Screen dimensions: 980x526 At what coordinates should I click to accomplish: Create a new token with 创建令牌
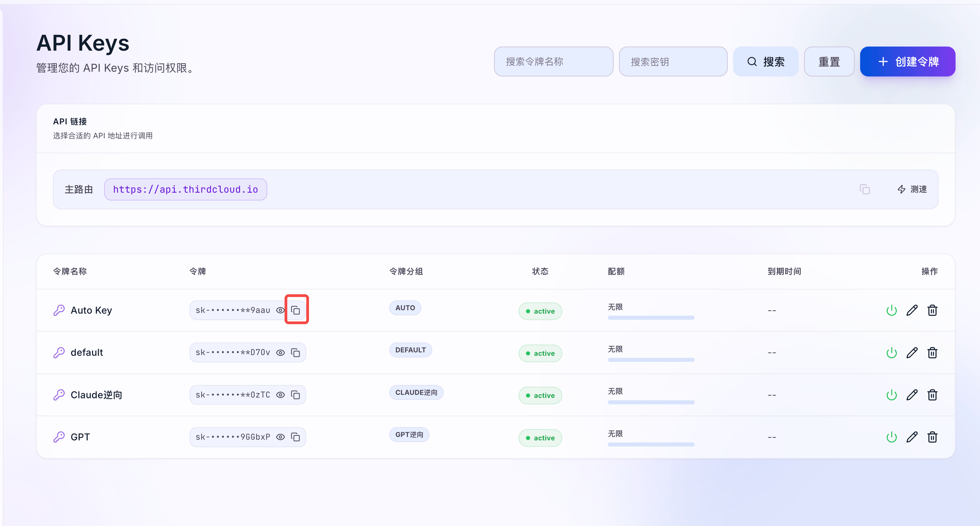pos(907,62)
